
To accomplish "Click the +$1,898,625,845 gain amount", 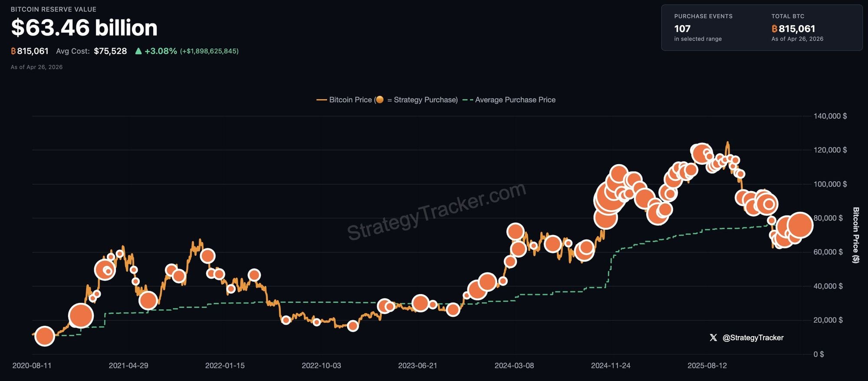I will [209, 51].
